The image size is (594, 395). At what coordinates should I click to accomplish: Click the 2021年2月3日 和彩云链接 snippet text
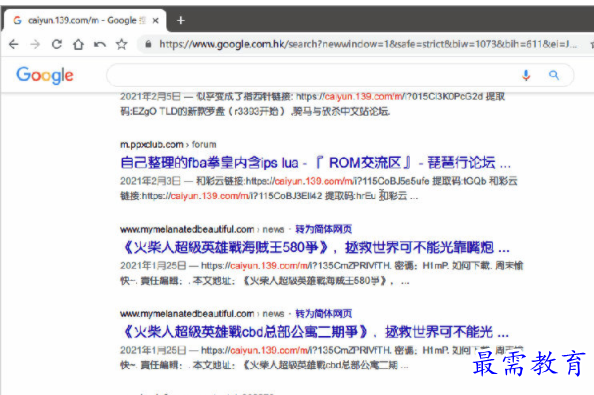click(319, 189)
